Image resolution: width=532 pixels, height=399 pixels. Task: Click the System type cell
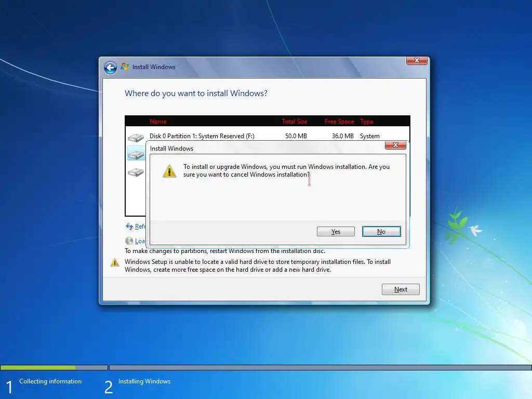370,136
